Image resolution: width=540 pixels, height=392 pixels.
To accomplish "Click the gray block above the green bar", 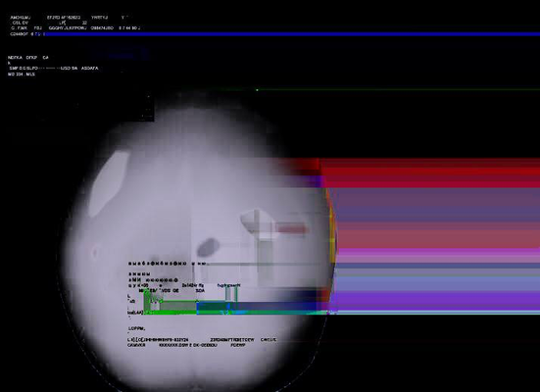I will [x=178, y=305].
